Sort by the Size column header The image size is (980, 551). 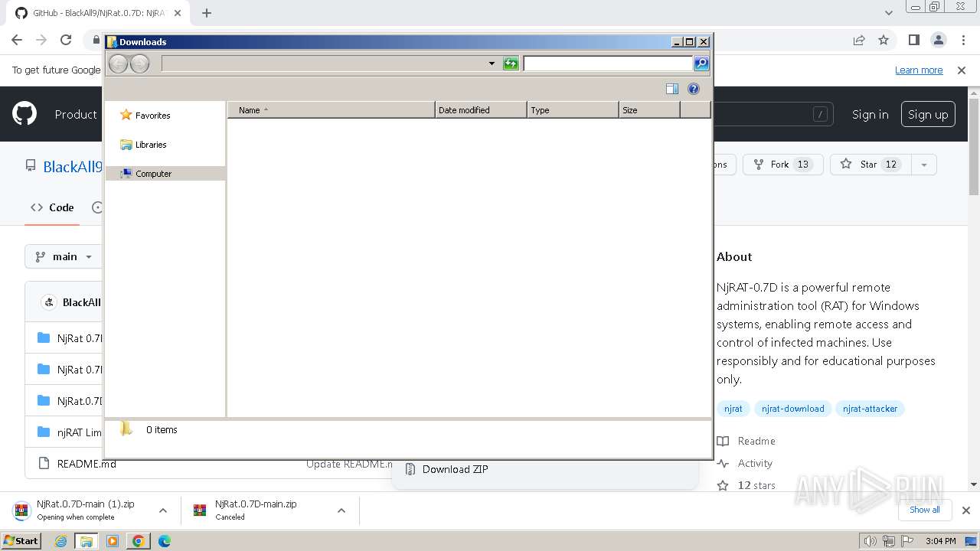point(649,110)
